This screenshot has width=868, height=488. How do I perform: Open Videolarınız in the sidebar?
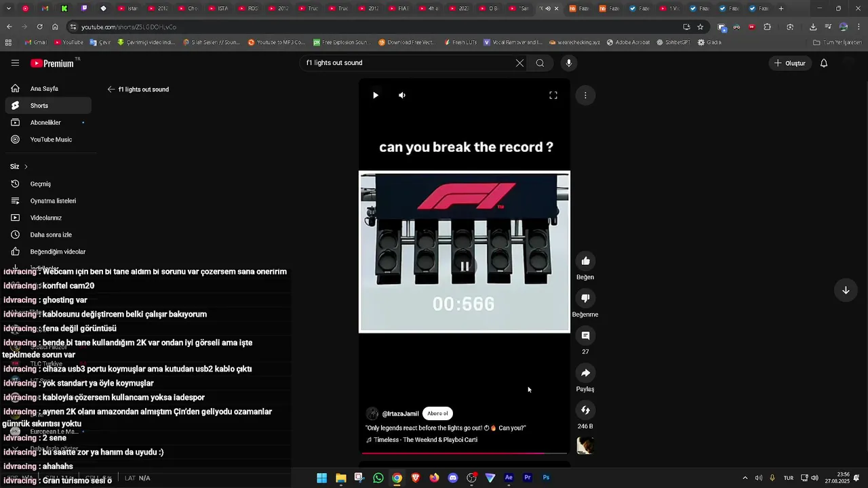(47, 218)
